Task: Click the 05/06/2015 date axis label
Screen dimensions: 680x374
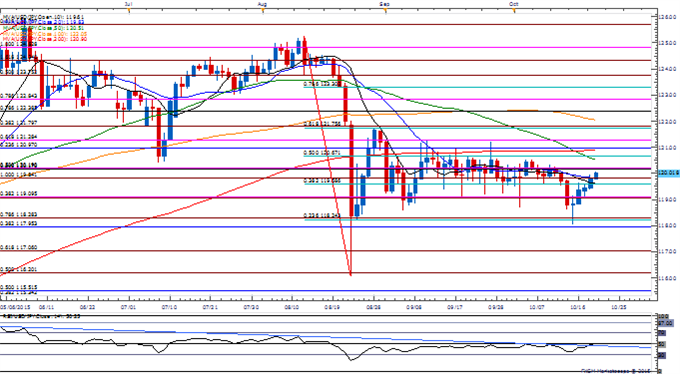Action: tap(14, 306)
